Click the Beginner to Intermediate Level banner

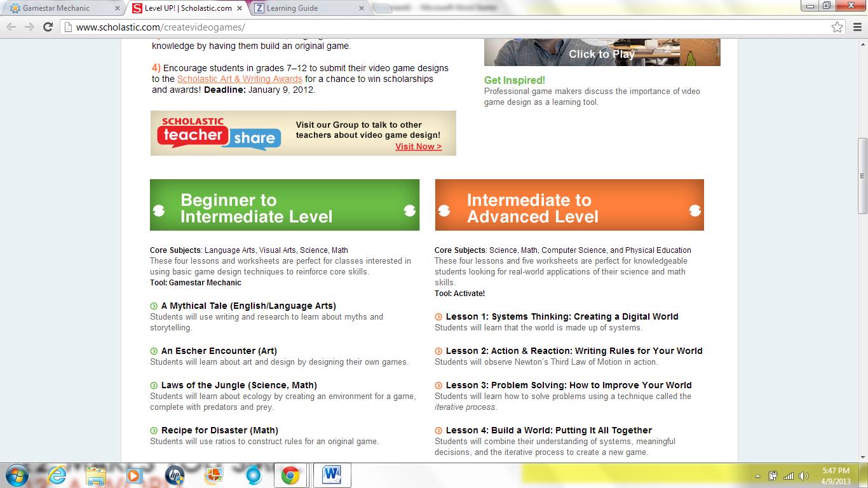(285, 205)
